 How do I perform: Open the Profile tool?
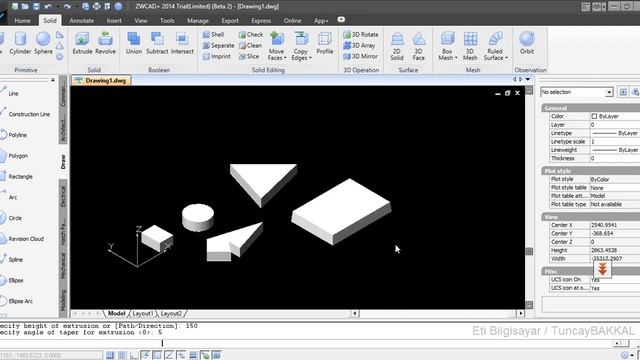[325, 43]
